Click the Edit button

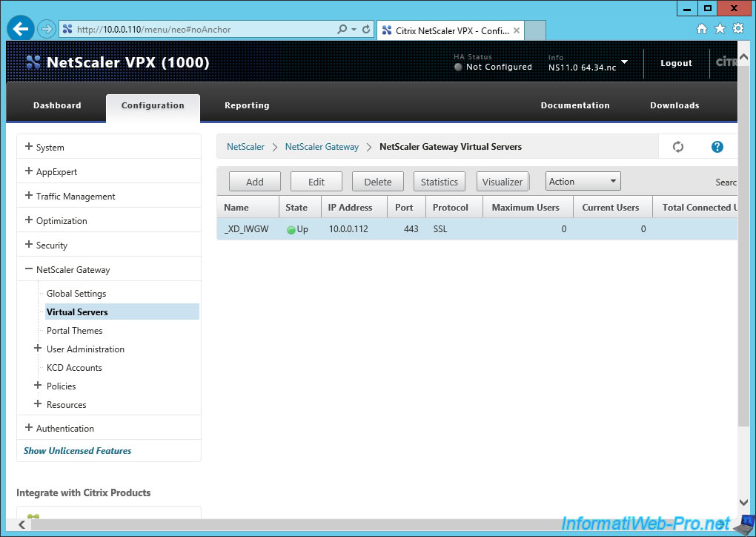click(316, 182)
